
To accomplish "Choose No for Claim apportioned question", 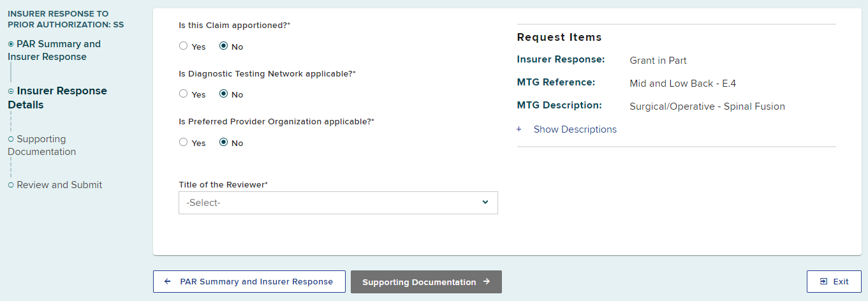I will click(x=224, y=46).
